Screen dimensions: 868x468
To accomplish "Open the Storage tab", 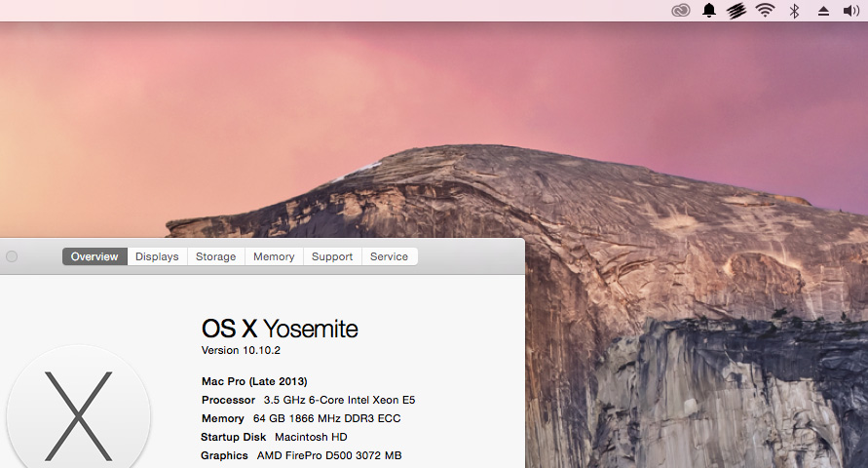I will coord(216,256).
